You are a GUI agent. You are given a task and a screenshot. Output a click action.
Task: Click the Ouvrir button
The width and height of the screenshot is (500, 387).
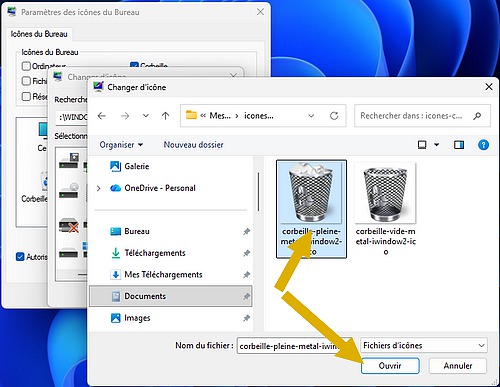pos(390,366)
